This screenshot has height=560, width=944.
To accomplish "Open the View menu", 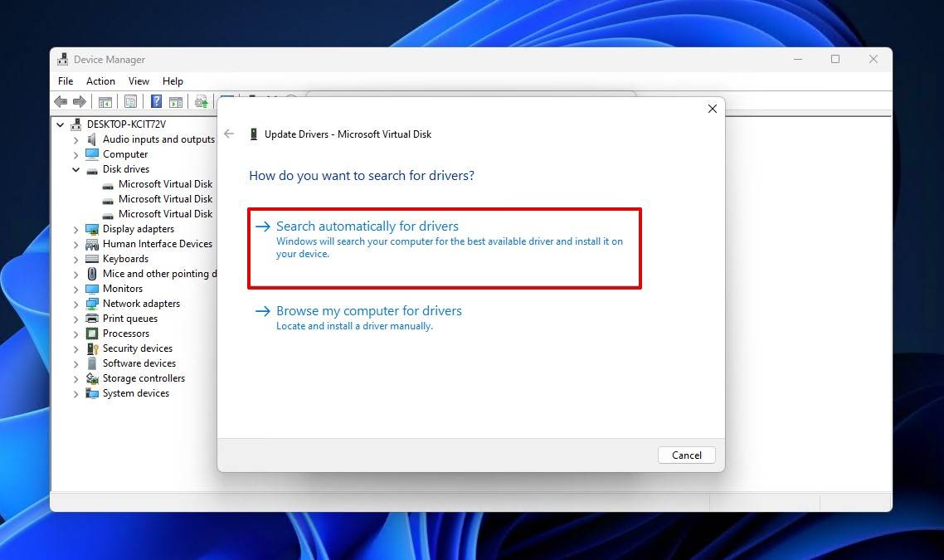I will tap(139, 81).
